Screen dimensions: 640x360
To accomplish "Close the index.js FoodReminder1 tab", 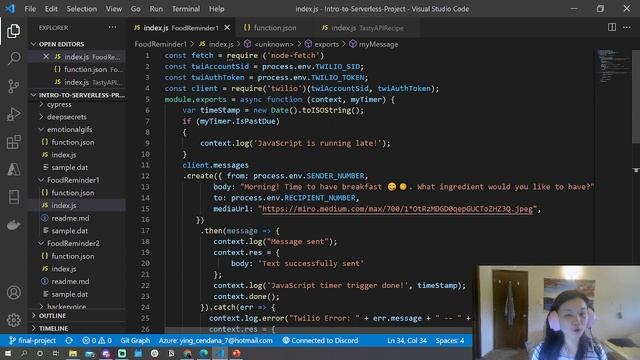I will pos(227,27).
